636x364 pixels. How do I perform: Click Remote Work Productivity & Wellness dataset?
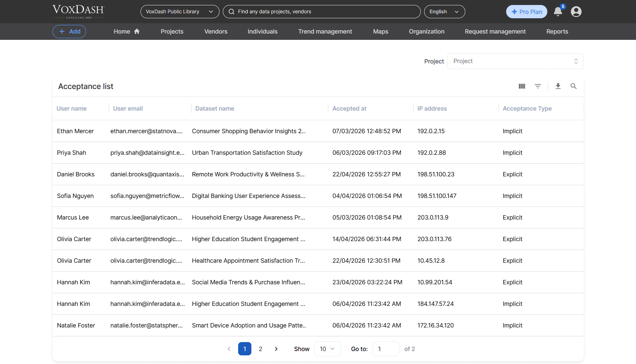[248, 174]
